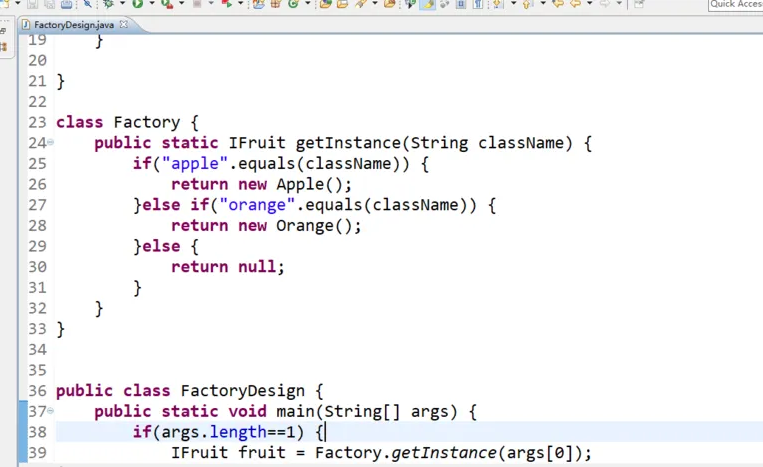763x467 pixels.
Task: Click the Print icon in toolbar
Action: pyautogui.click(x=66, y=4)
